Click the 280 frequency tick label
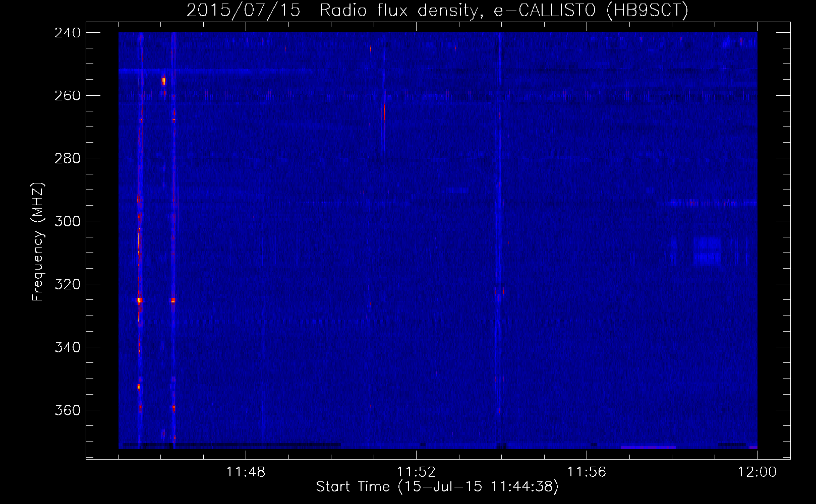The height and width of the screenshot is (504, 816). click(x=68, y=159)
